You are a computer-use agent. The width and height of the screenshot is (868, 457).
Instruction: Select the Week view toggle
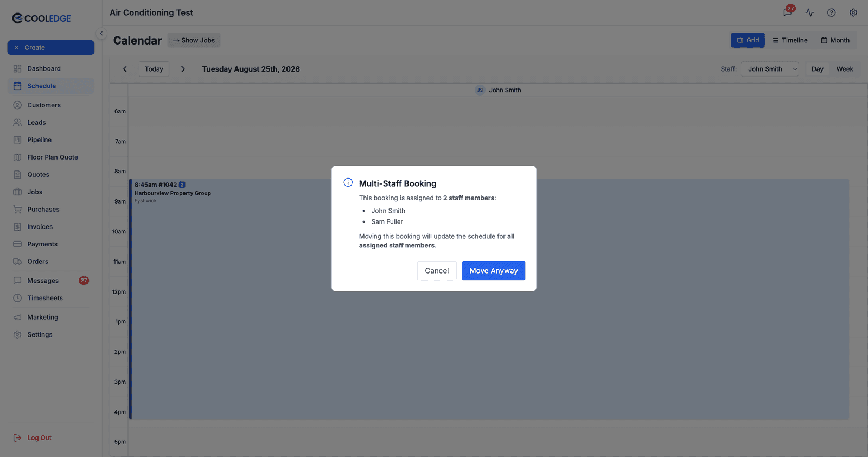pos(845,69)
